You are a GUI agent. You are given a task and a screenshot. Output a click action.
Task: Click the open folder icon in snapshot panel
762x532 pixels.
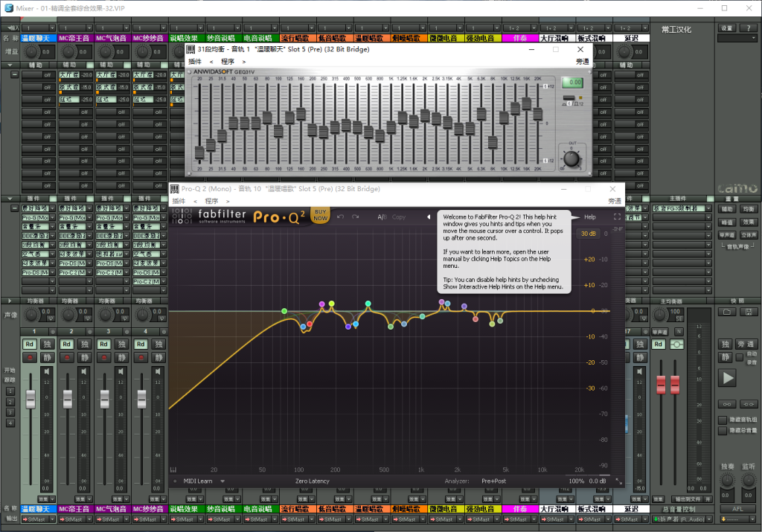[727, 312]
